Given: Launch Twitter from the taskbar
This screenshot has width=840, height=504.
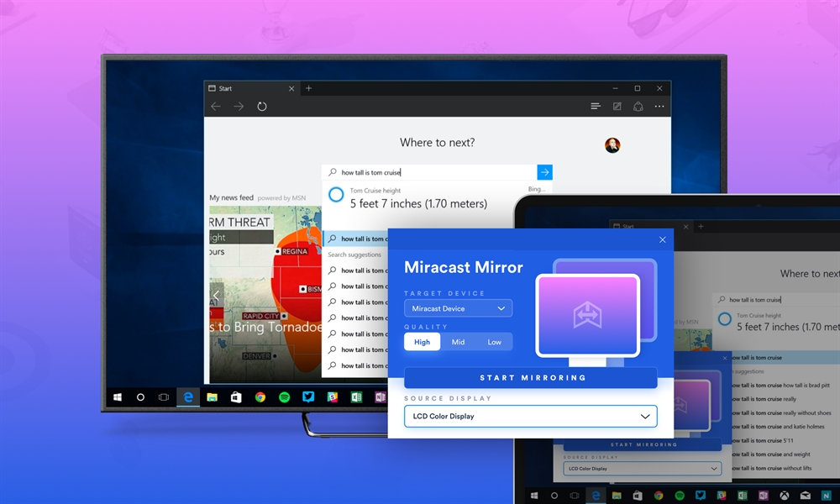Looking at the screenshot, I should point(308,396).
